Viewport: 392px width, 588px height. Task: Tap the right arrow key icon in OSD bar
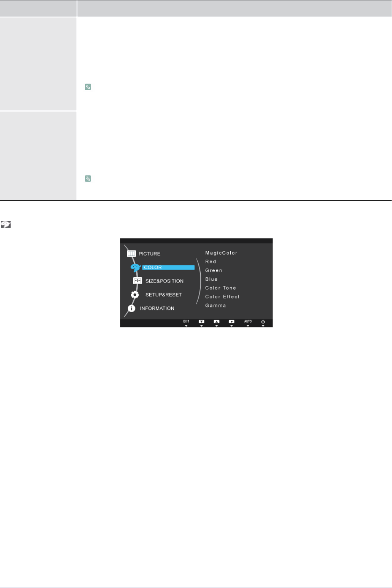point(232,322)
